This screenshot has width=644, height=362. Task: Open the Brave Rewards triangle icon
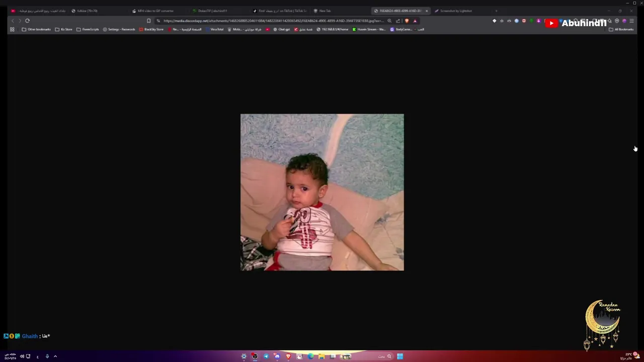415,21
